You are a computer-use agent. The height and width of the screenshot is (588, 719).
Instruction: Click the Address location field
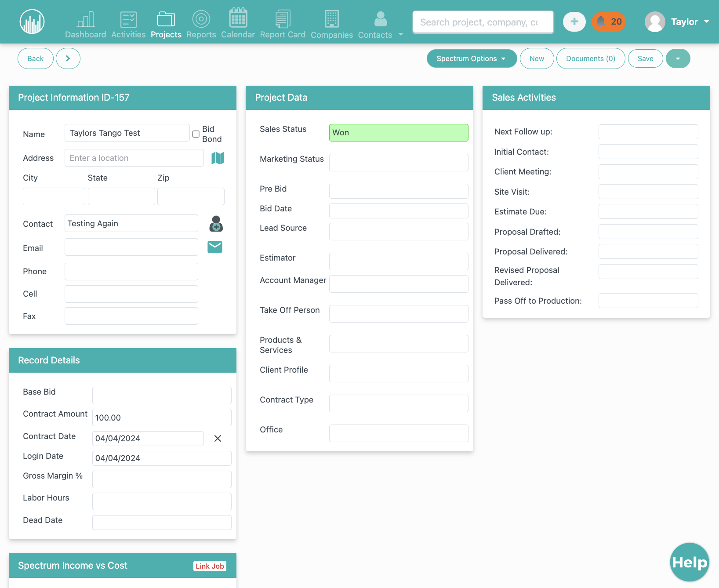pyautogui.click(x=134, y=158)
